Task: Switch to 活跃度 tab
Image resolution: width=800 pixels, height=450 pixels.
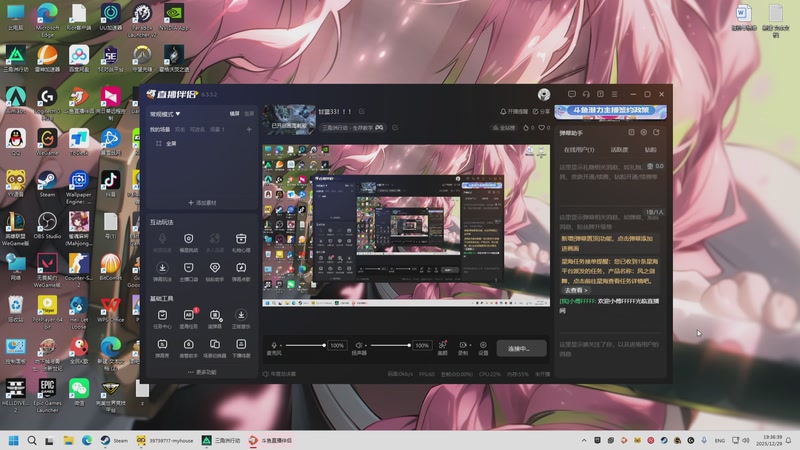Action: pos(619,149)
